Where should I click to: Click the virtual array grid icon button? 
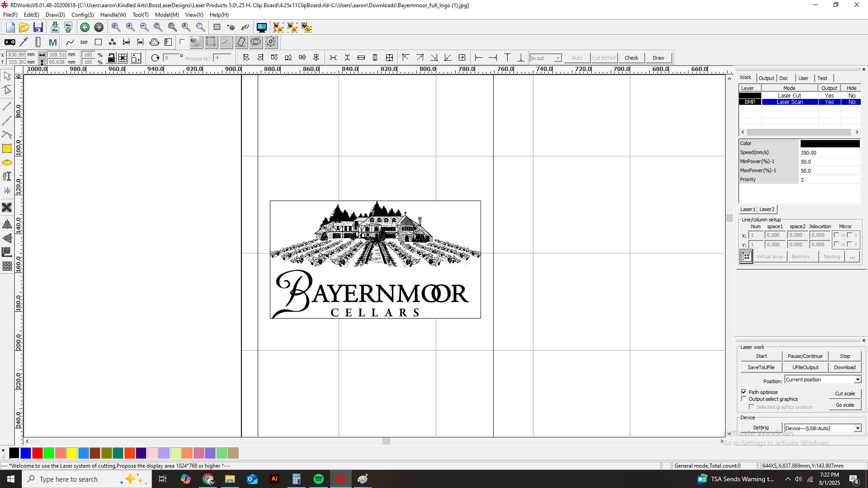(746, 257)
